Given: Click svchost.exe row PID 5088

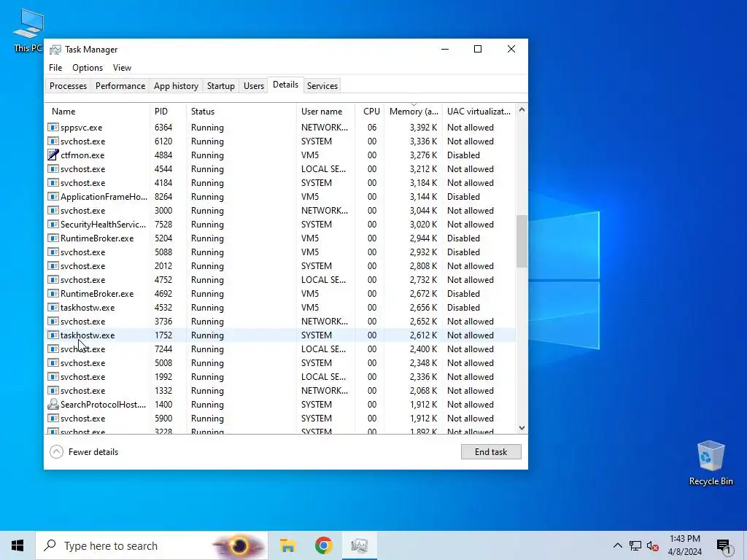Looking at the screenshot, I should pyautogui.click(x=280, y=252).
